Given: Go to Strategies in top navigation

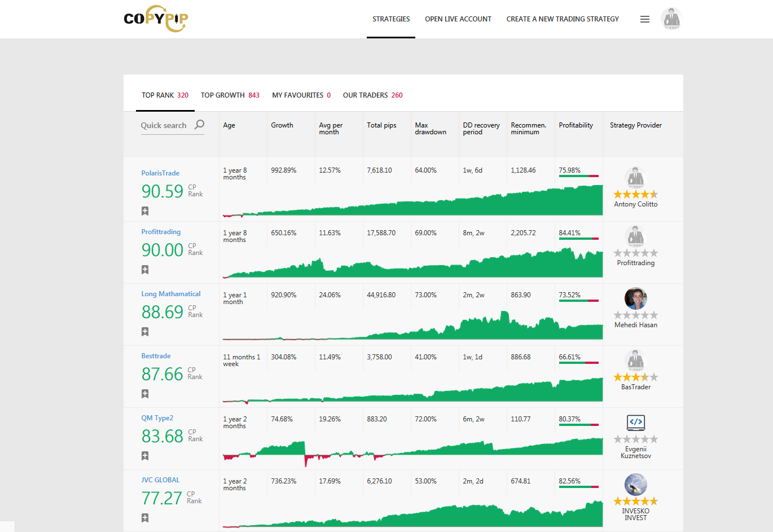Looking at the screenshot, I should (x=391, y=19).
